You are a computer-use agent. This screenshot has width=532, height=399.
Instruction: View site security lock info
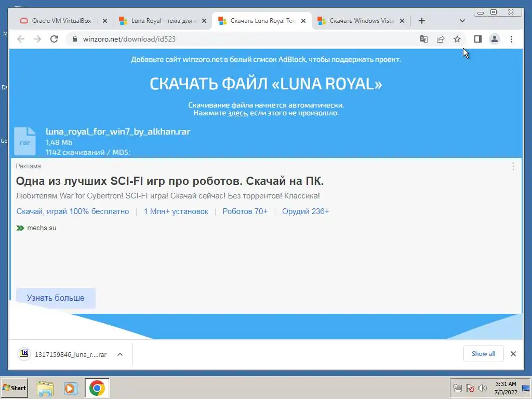tap(75, 39)
